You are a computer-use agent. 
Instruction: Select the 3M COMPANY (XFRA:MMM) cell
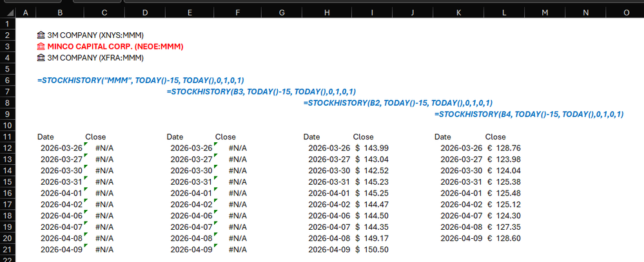click(90, 58)
